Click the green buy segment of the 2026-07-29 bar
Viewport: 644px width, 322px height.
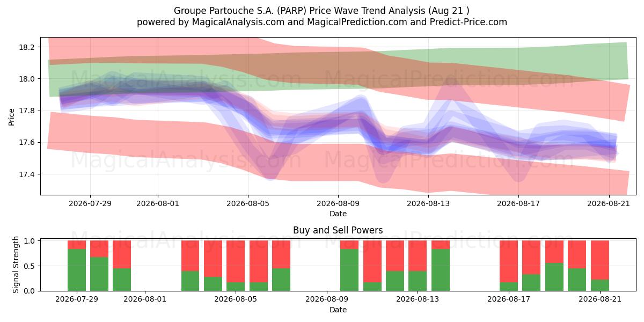pyautogui.click(x=77, y=270)
